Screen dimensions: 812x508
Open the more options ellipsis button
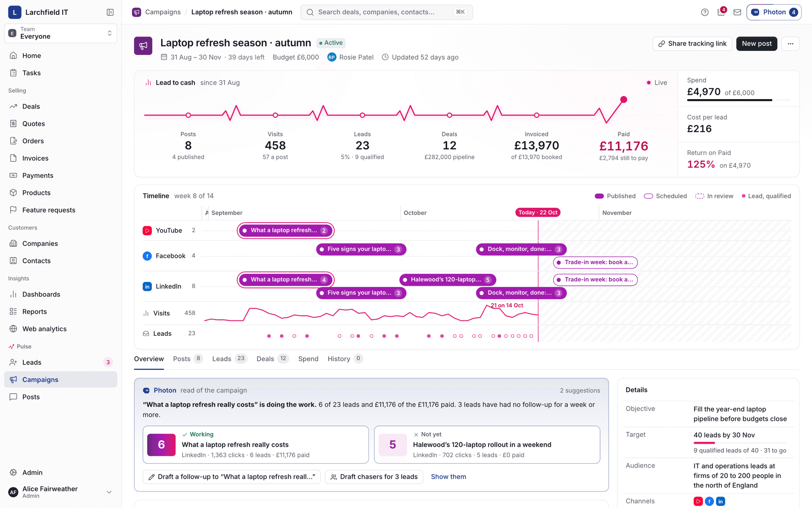[x=790, y=44]
